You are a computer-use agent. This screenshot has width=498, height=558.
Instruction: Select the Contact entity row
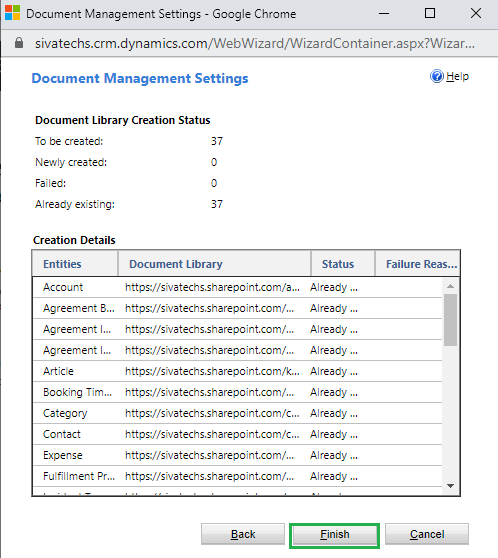[x=237, y=434]
